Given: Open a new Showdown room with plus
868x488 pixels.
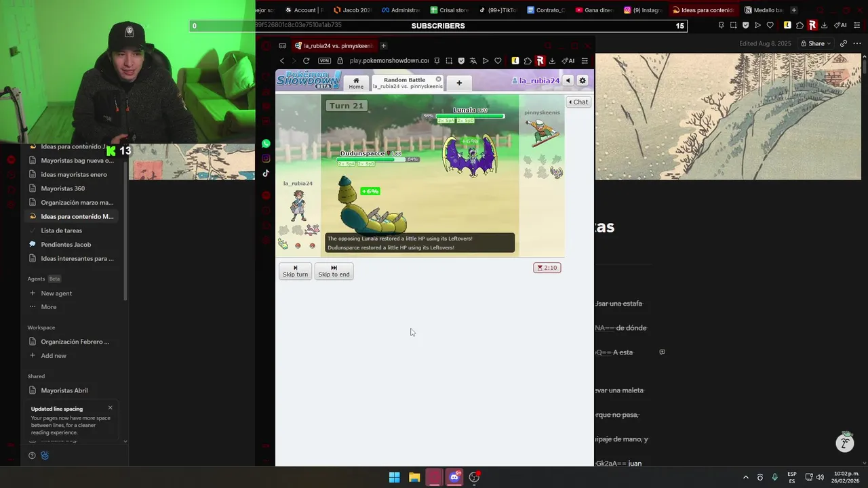Looking at the screenshot, I should [459, 83].
